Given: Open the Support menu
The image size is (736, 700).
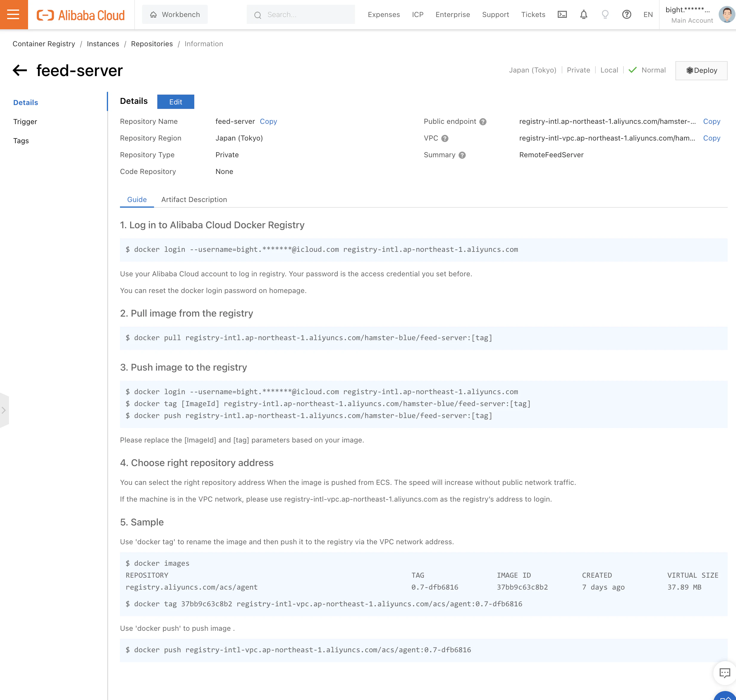Looking at the screenshot, I should [x=495, y=15].
